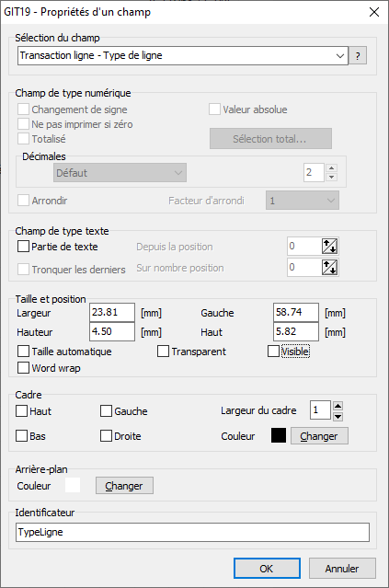Increase Largeur du cadre with the up arrow
Viewport: 389px width, 588px height.
pyautogui.click(x=338, y=406)
